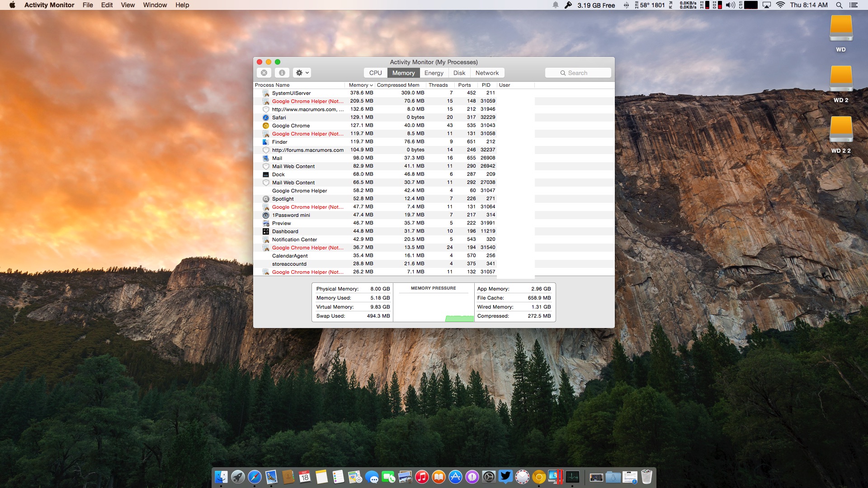The width and height of the screenshot is (868, 488).
Task: Toggle sort order on Memory column
Action: click(x=360, y=85)
